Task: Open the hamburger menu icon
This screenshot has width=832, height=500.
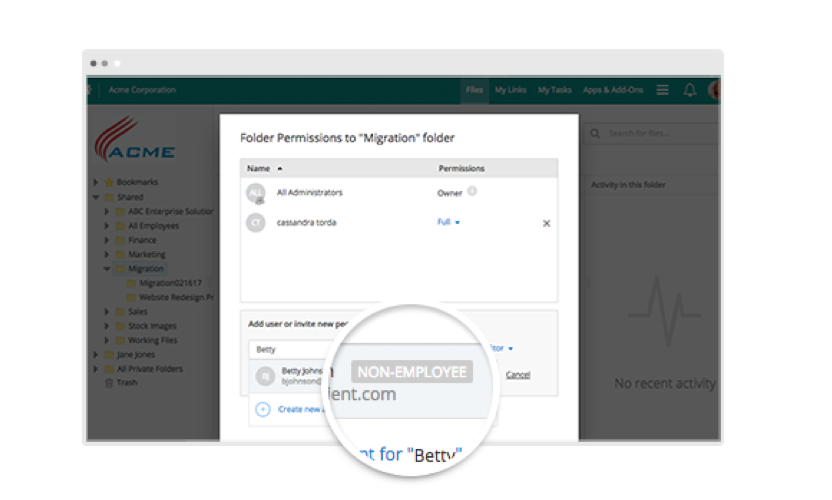Action: point(662,90)
